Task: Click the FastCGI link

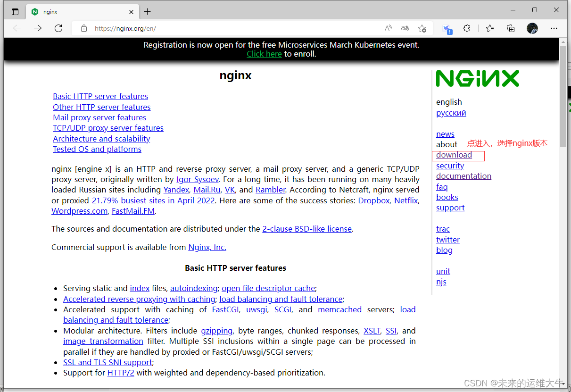Action: pyautogui.click(x=226, y=309)
